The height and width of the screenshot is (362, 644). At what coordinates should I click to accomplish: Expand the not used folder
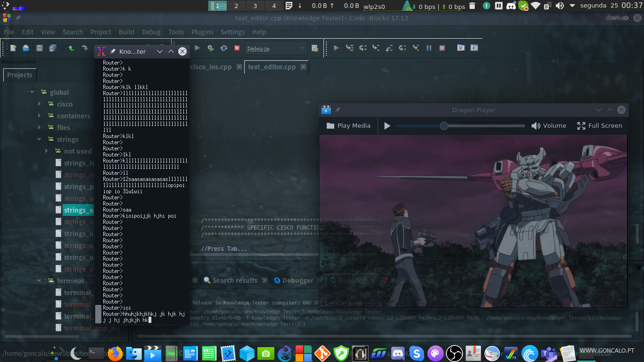tap(47, 151)
